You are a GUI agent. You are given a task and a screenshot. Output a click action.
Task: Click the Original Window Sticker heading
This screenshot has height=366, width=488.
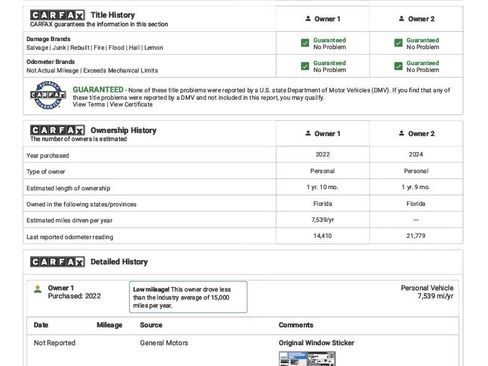(316, 343)
